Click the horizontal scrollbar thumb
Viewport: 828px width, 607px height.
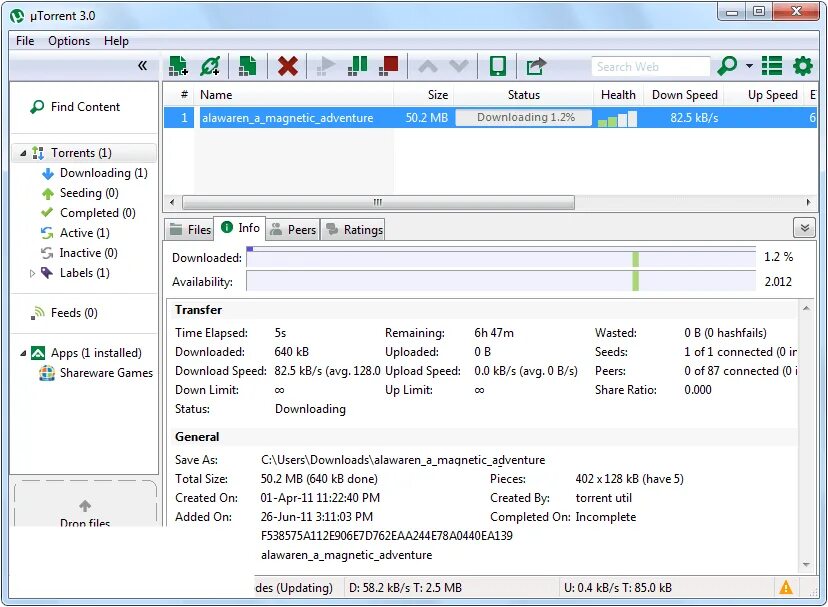point(378,202)
